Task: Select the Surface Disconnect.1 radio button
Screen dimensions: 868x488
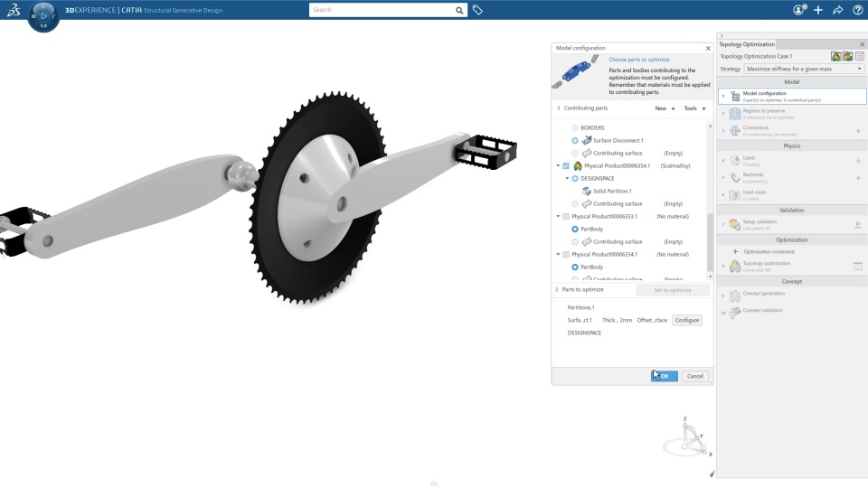Action: tap(575, 141)
